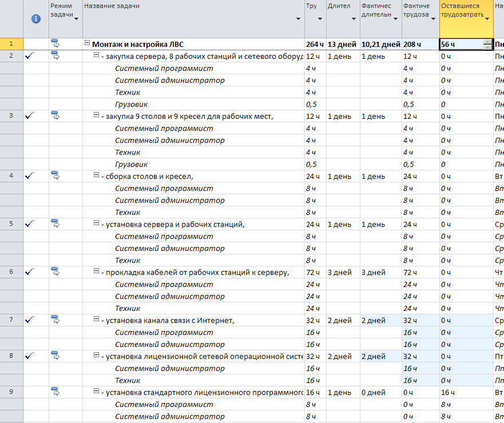Click completed checkmark indicator in row 8
The image size is (504, 423).
tap(29, 356)
